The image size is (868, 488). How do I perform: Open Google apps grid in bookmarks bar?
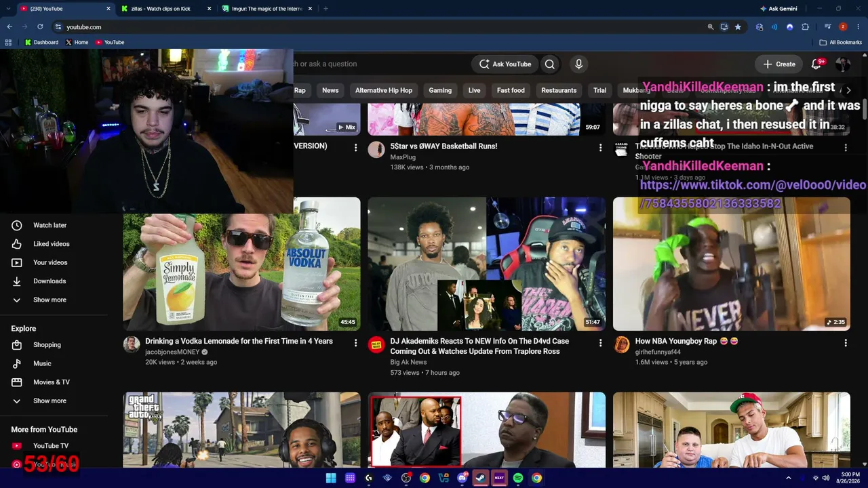8,42
